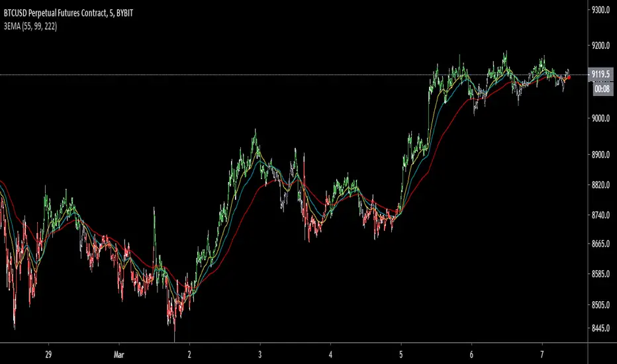This screenshot has width=617, height=364.
Task: Click the 9000.0 price axis label
Action: 601,118
